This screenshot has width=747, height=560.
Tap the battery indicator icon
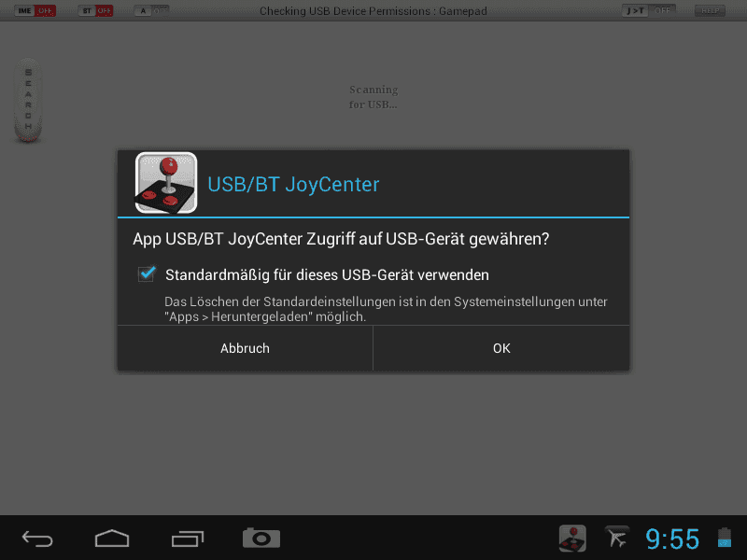(x=725, y=538)
